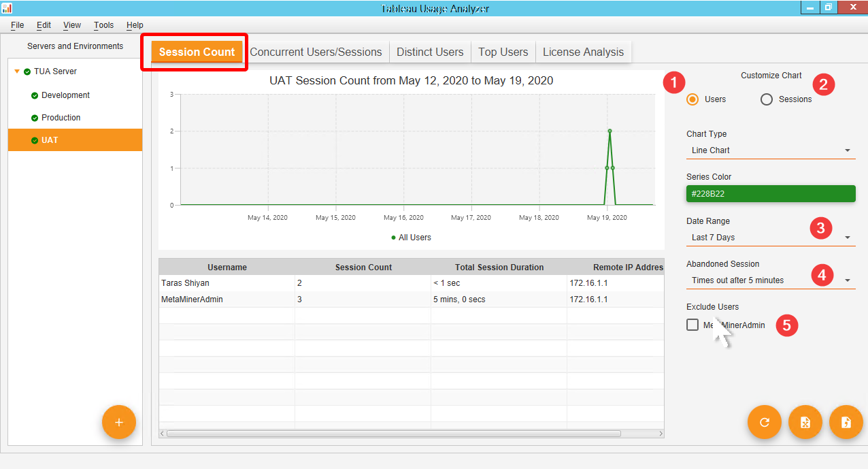This screenshot has width=868, height=469.
Task: Switch to the Distinct Users tab
Action: [x=430, y=52]
